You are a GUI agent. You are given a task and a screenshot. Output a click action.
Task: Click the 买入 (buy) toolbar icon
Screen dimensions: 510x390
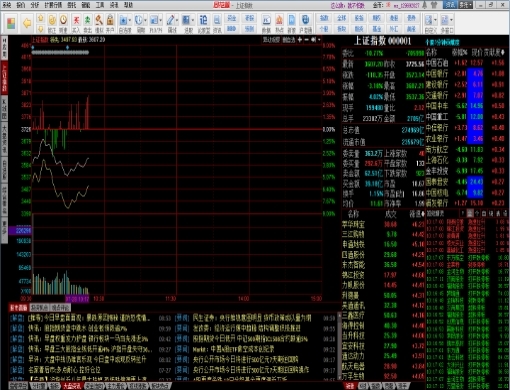76,24
